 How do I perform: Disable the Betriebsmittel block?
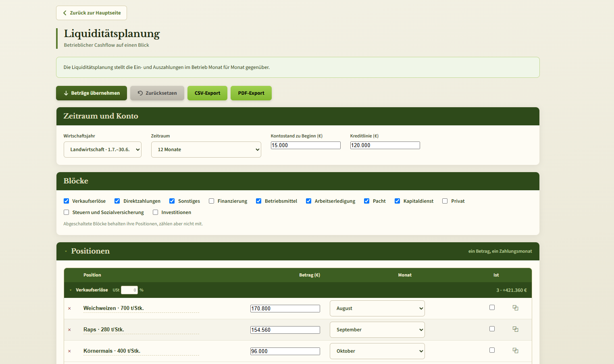pyautogui.click(x=258, y=201)
